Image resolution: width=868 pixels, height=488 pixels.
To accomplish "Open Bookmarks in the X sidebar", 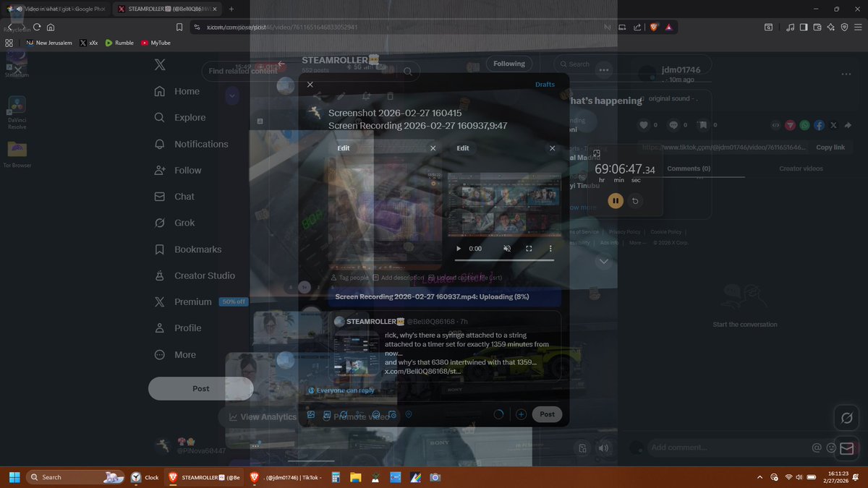I will [188, 249].
